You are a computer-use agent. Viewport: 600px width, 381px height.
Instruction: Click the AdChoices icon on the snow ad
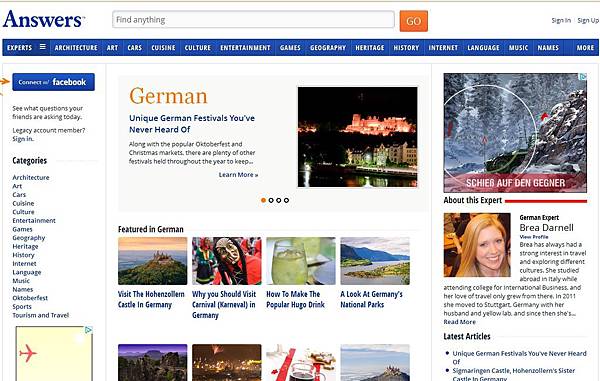(x=582, y=77)
